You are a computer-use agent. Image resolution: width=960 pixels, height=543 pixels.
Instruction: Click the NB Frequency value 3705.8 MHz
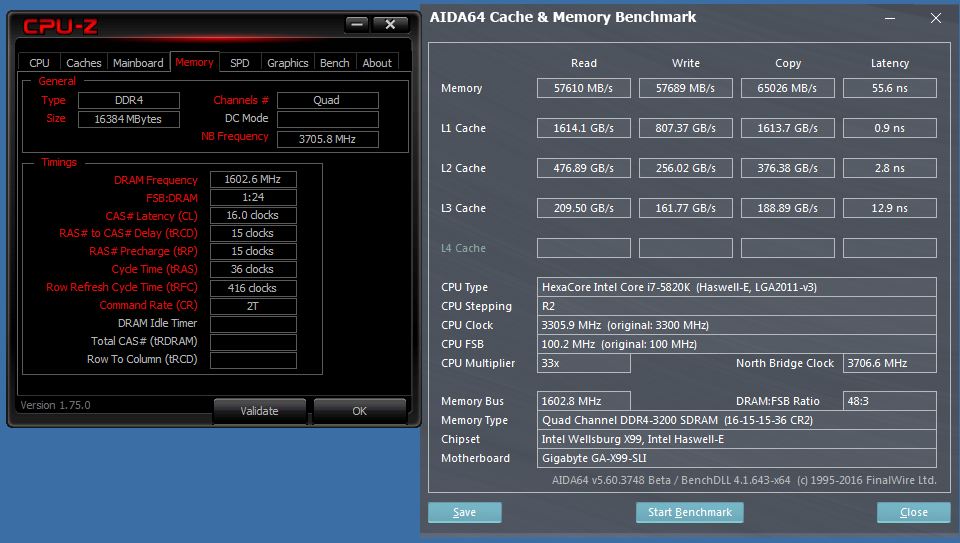(x=328, y=139)
